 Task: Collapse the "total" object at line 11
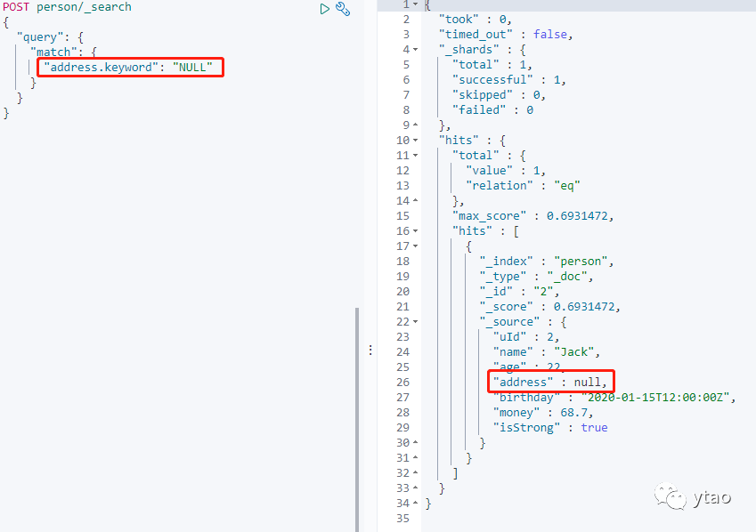[x=416, y=156]
